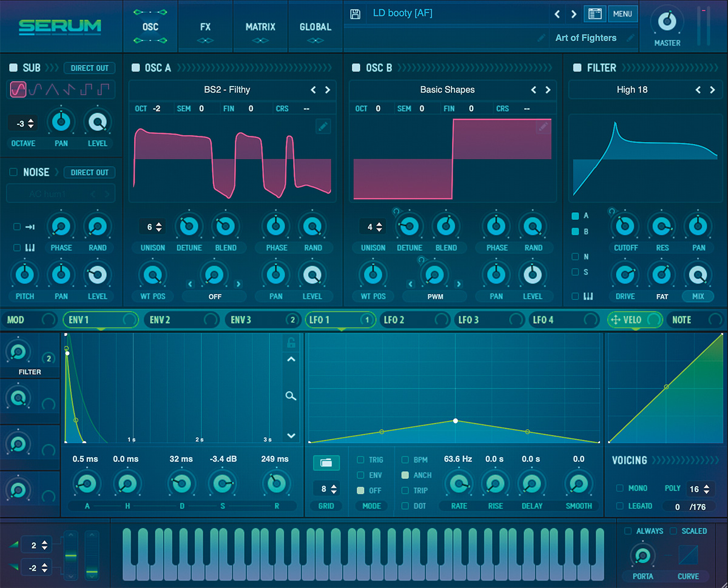Image resolution: width=728 pixels, height=588 pixels.
Task: Enable the NOISE oscillator
Action: click(x=13, y=172)
